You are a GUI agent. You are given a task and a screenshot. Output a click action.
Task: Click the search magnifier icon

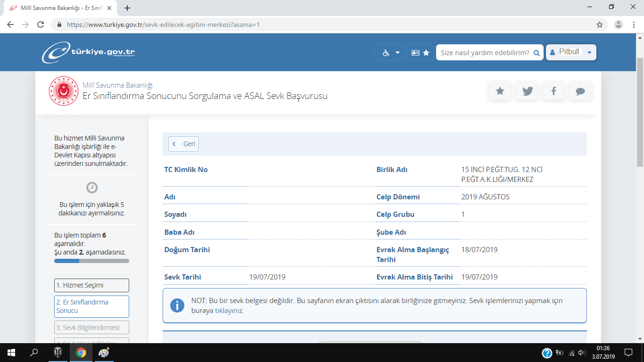[537, 53]
